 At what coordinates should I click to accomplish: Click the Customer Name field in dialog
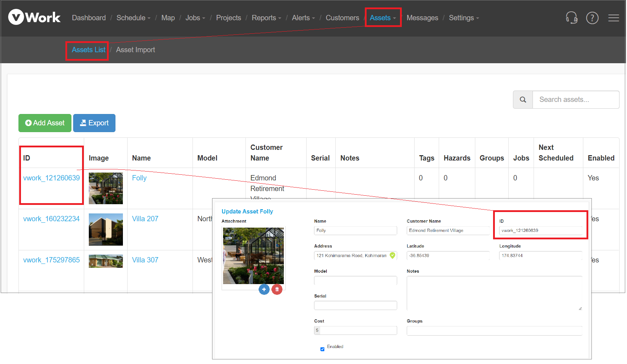[448, 230]
